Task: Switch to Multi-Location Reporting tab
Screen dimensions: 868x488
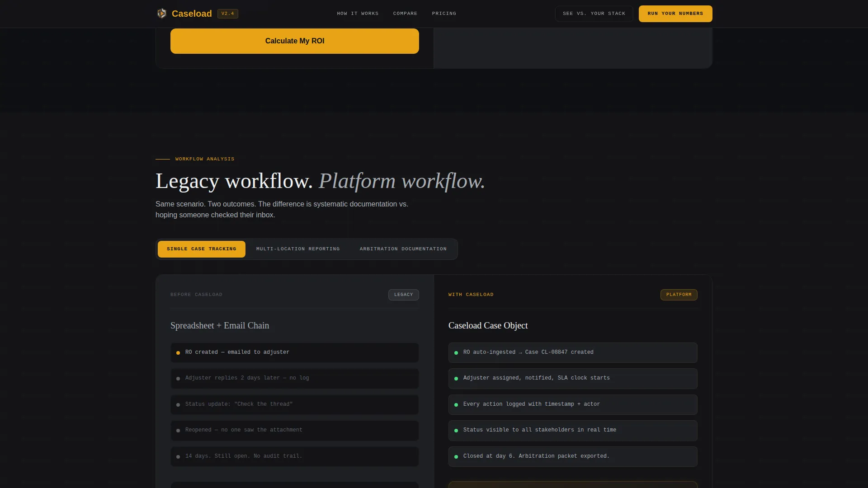Action: click(x=298, y=249)
